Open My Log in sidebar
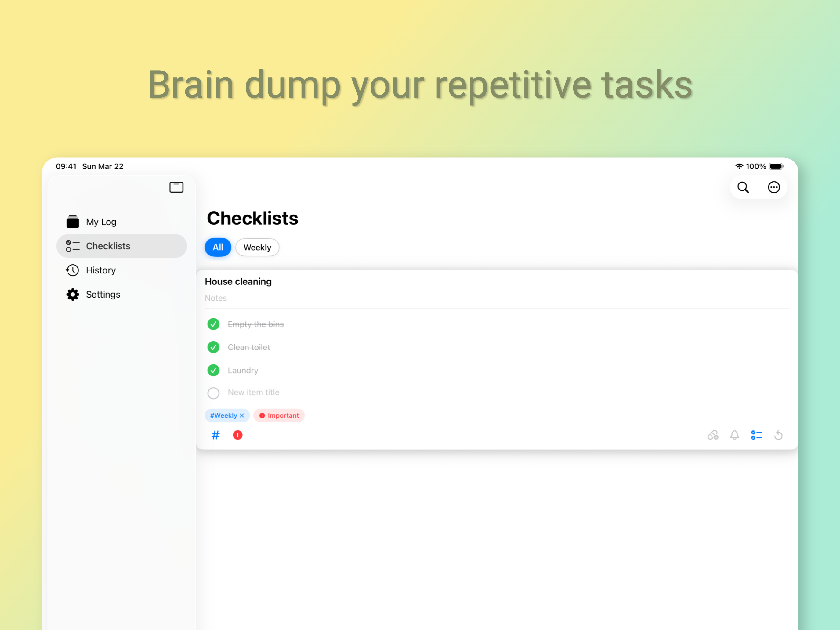 121,222
